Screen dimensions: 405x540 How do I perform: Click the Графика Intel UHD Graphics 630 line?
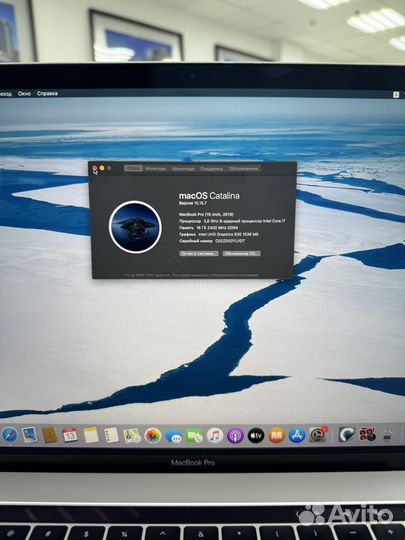(x=218, y=234)
